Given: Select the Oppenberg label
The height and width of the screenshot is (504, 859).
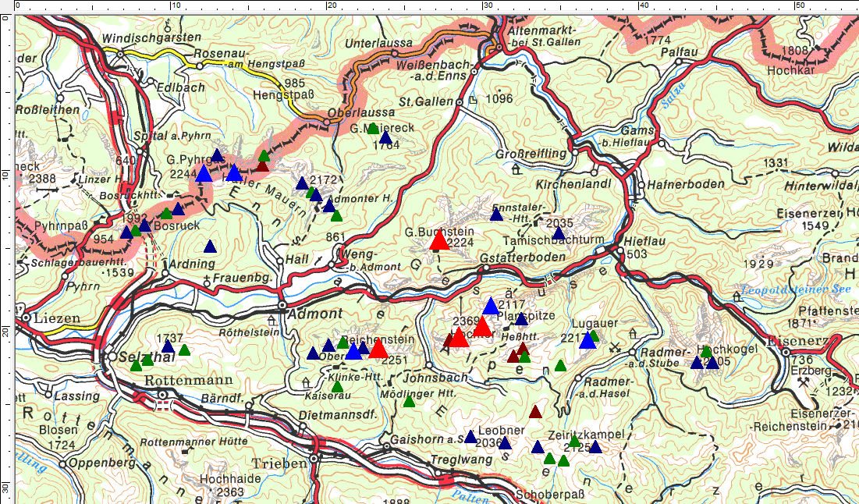Looking at the screenshot, I should coord(102,463).
